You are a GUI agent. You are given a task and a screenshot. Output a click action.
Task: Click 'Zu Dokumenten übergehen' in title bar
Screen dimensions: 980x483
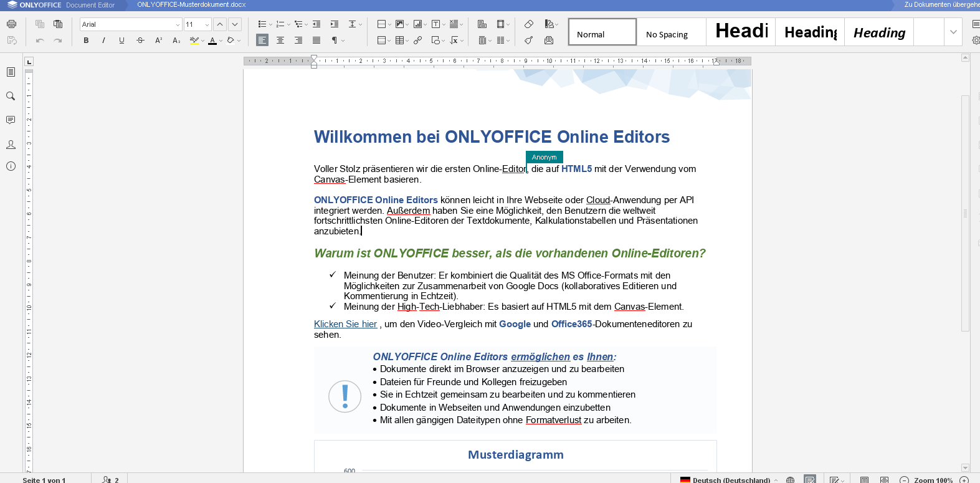[941, 4]
